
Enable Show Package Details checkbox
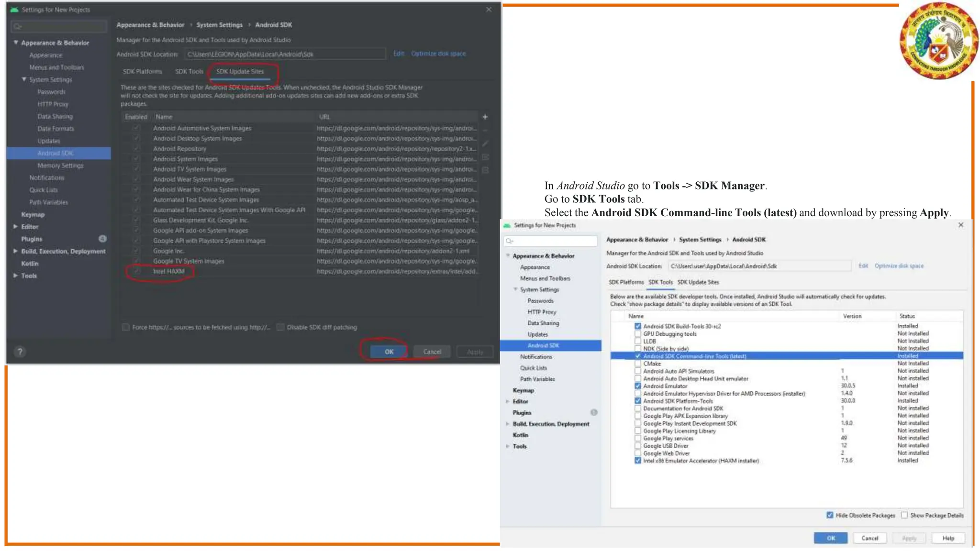point(904,515)
